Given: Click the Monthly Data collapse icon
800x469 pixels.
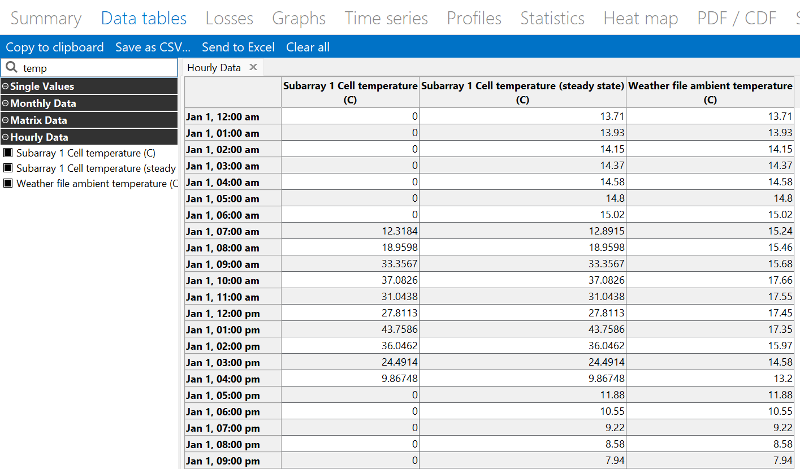Looking at the screenshot, I should click(6, 104).
